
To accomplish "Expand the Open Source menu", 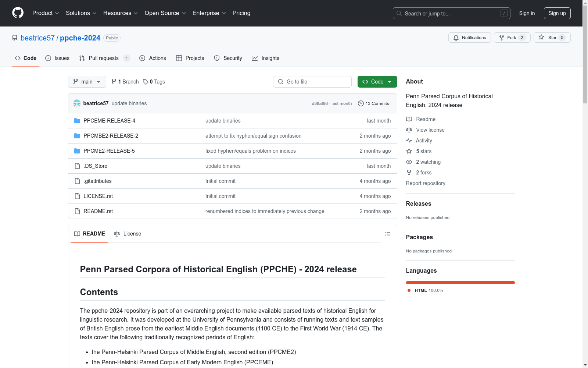I will [x=165, y=13].
